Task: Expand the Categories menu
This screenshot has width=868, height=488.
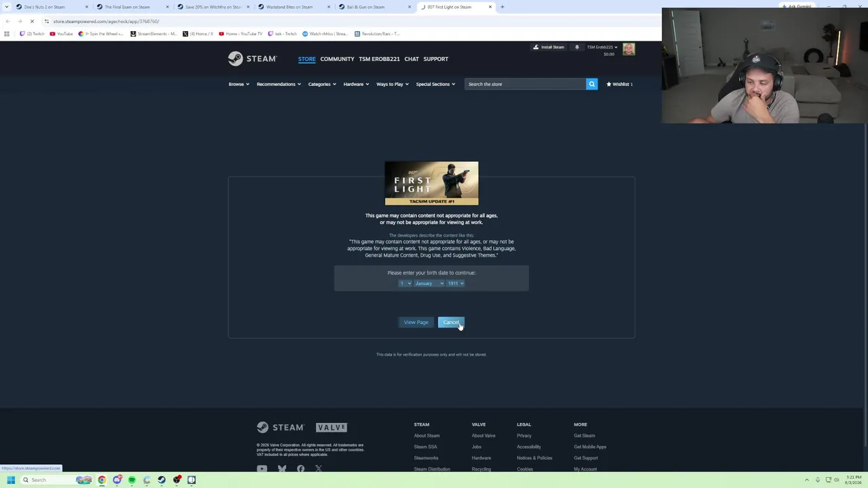Action: pos(322,84)
